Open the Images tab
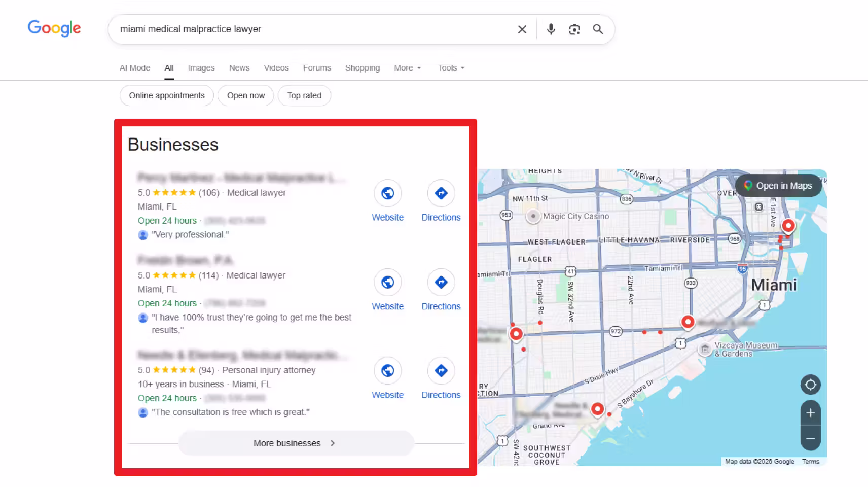Image resolution: width=868 pixels, height=487 pixels. click(201, 67)
